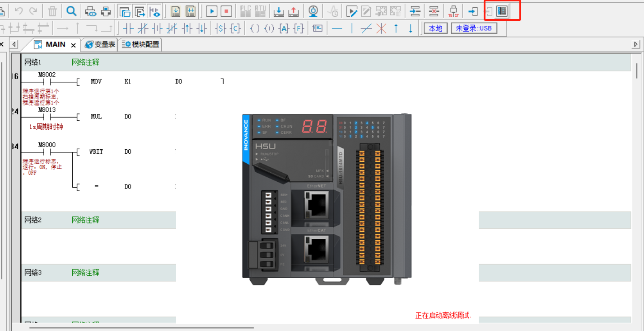
Task: Click the blue diagonal invert line icon
Action: click(x=366, y=28)
